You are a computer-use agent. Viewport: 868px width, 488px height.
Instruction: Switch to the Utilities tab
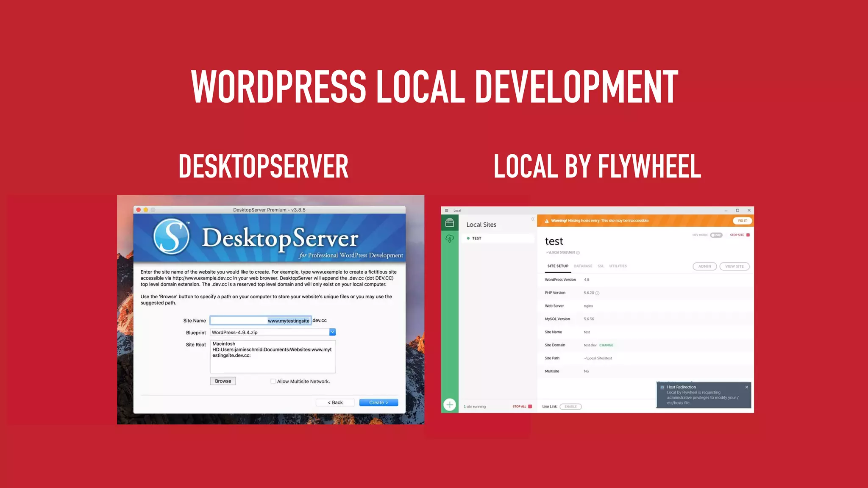click(x=618, y=266)
